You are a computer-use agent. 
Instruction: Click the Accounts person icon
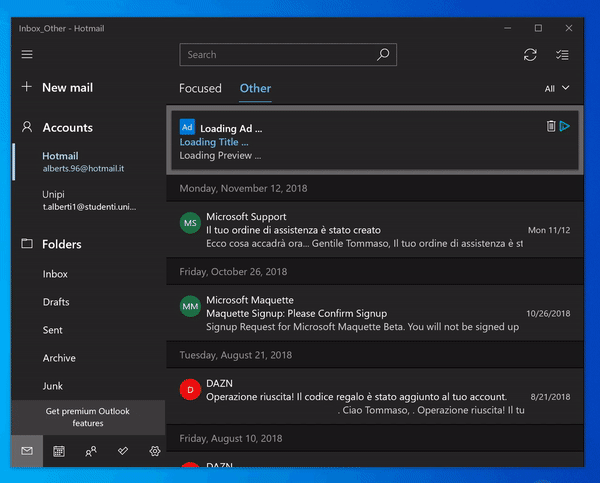point(27,127)
